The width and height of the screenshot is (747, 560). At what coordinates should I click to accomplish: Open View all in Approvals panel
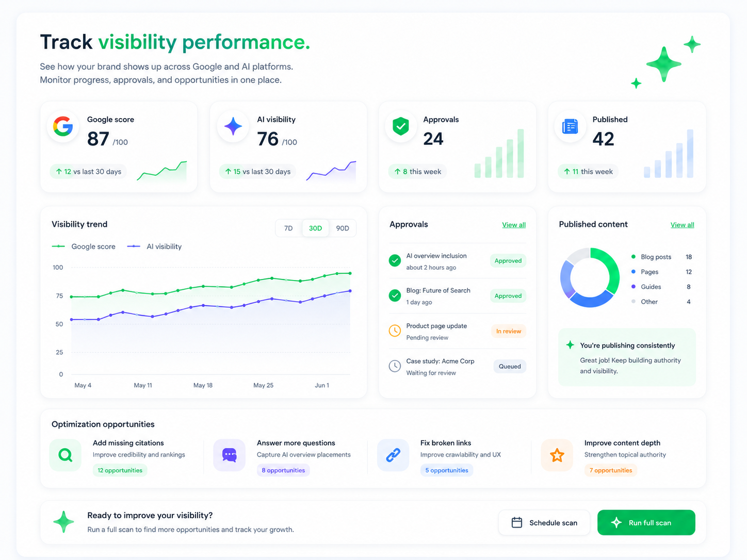click(x=514, y=225)
